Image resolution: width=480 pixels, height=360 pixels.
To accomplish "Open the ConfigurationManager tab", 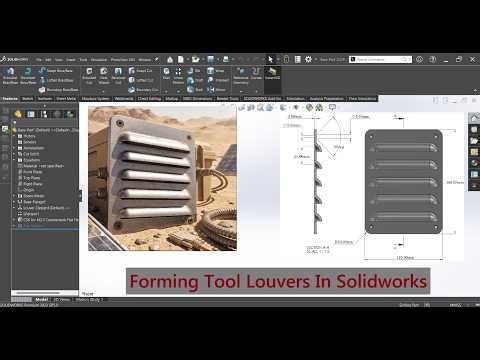I will tap(44, 114).
